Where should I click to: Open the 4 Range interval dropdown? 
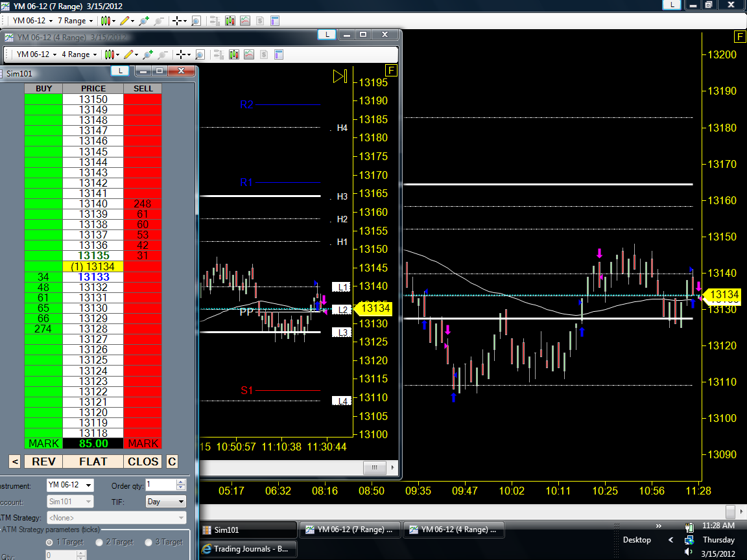pyautogui.click(x=79, y=54)
